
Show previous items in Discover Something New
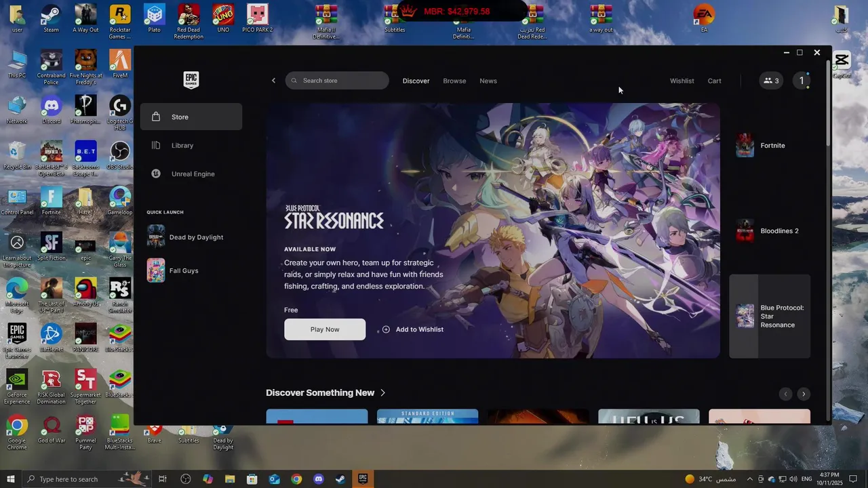[785, 394]
